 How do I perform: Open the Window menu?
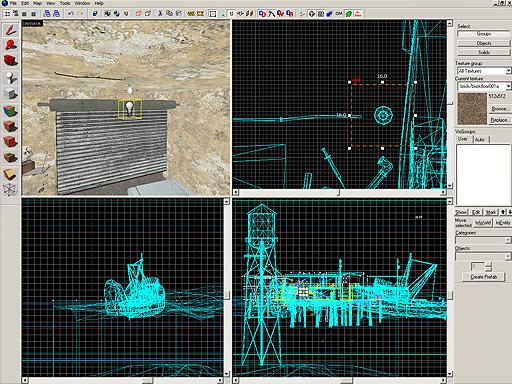pos(82,3)
